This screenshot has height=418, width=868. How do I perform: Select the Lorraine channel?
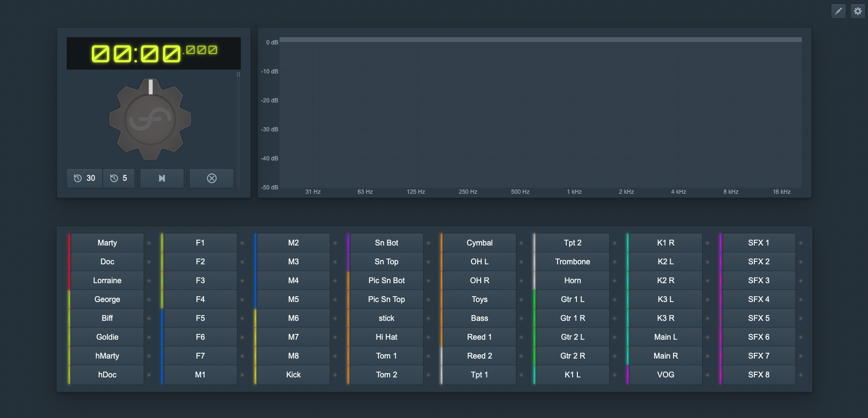point(107,280)
